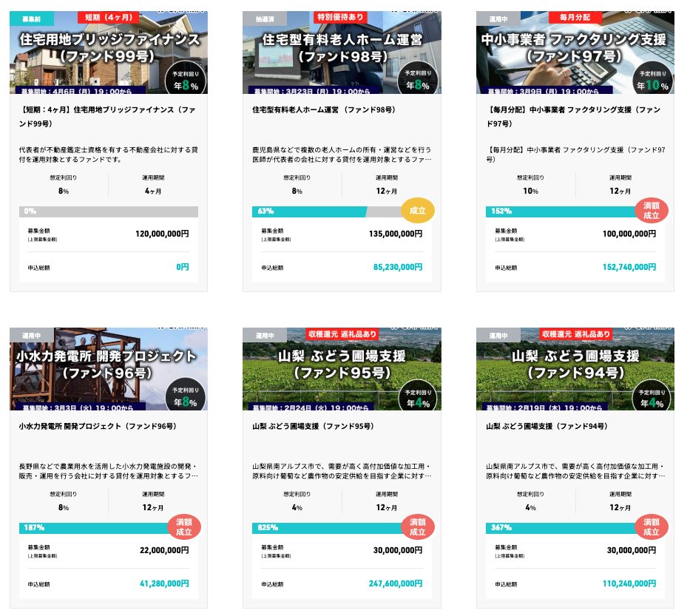This screenshot has width=690, height=616.
Task: Click the yellow 成立 badge on Fund 98
Action: (x=418, y=211)
